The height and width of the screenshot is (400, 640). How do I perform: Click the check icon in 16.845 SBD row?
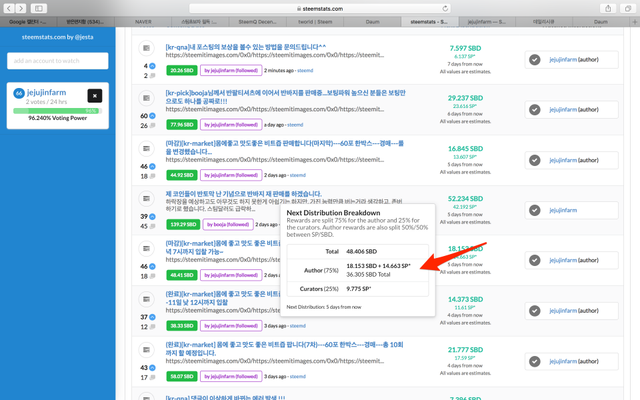(x=535, y=160)
